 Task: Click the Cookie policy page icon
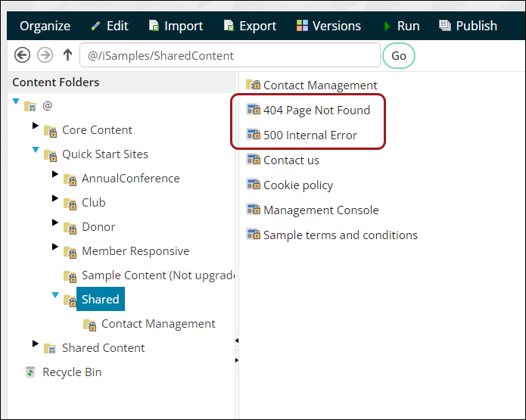(254, 184)
